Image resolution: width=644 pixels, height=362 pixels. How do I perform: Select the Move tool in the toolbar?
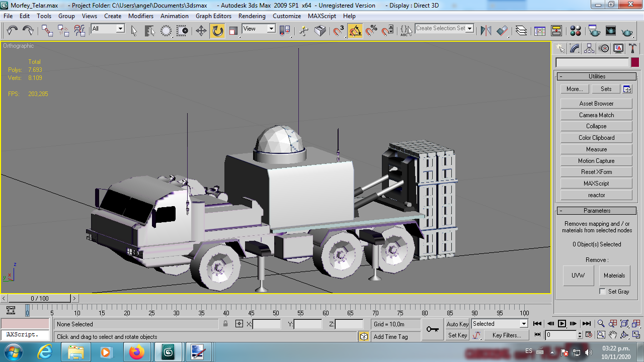click(201, 31)
